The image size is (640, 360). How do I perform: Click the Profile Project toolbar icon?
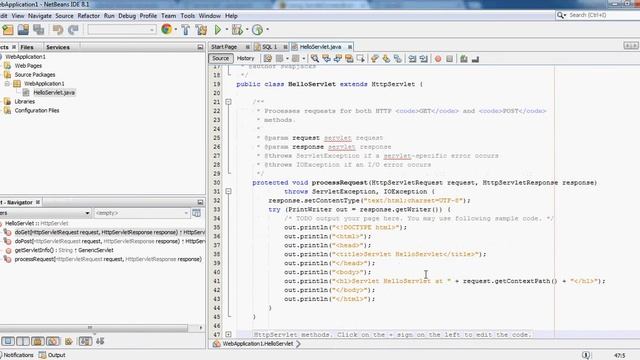point(257,29)
